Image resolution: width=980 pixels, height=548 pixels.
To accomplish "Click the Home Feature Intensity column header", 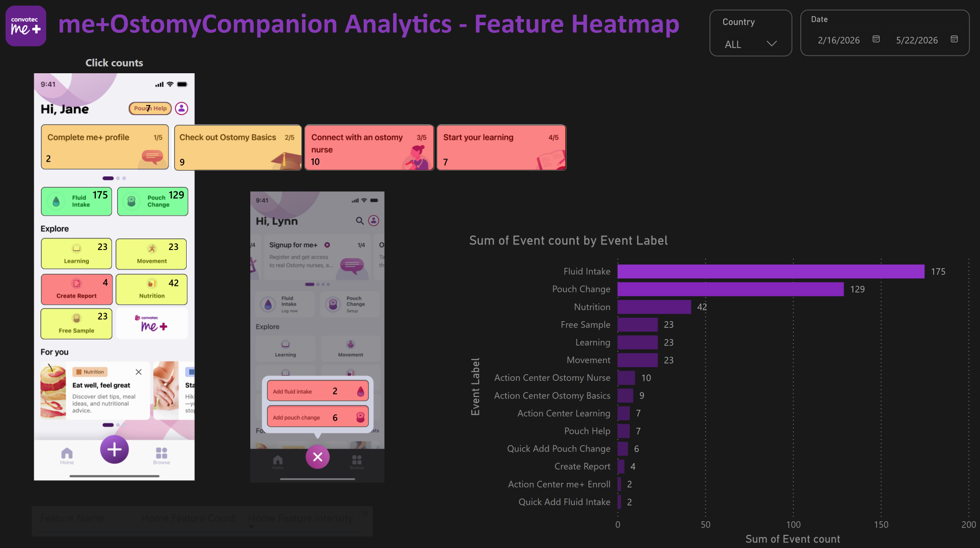I will click(300, 518).
